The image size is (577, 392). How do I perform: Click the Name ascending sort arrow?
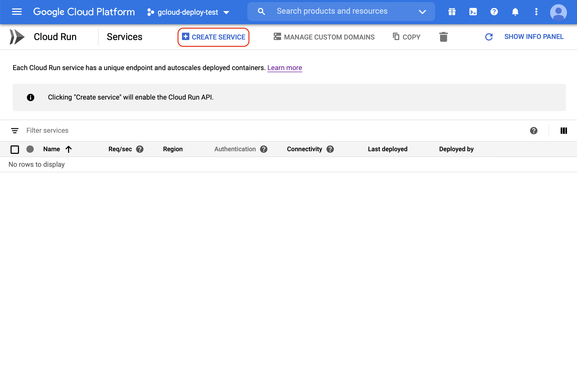coord(69,149)
